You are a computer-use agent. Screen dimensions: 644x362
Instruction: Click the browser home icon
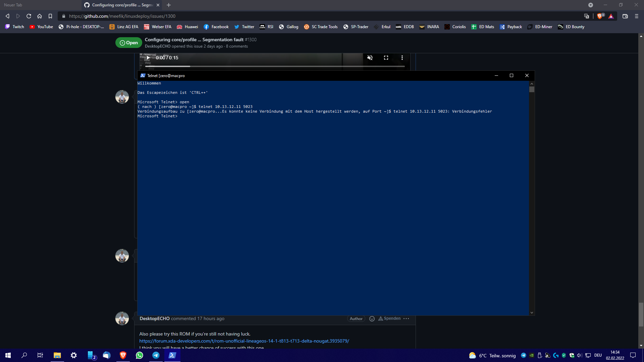tap(39, 16)
